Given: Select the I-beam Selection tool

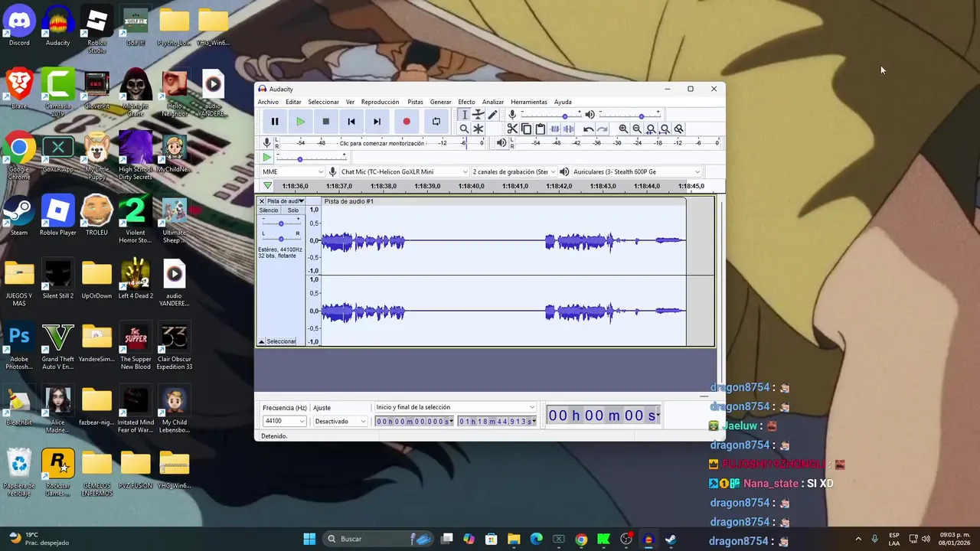Looking at the screenshot, I should 464,115.
